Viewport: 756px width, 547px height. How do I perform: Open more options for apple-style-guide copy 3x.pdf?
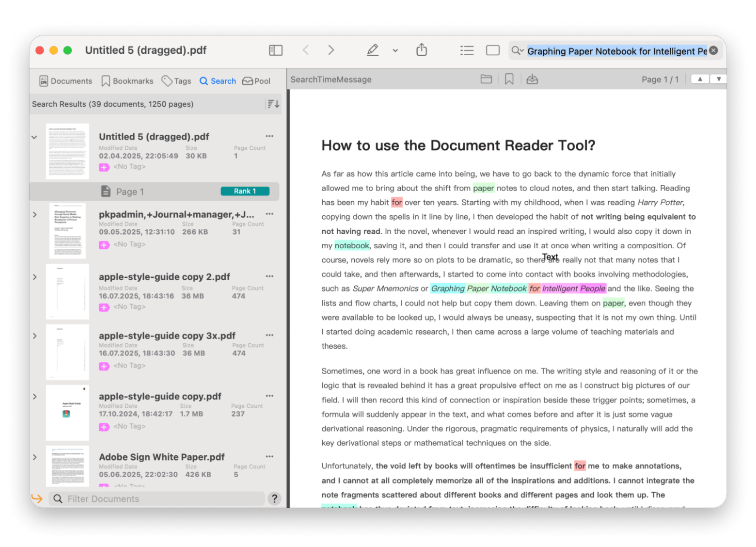pos(269,335)
